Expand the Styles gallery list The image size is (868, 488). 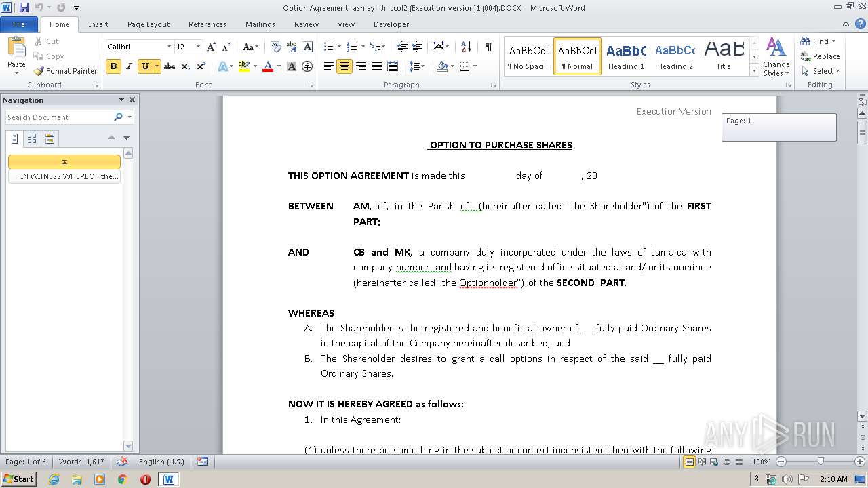754,70
